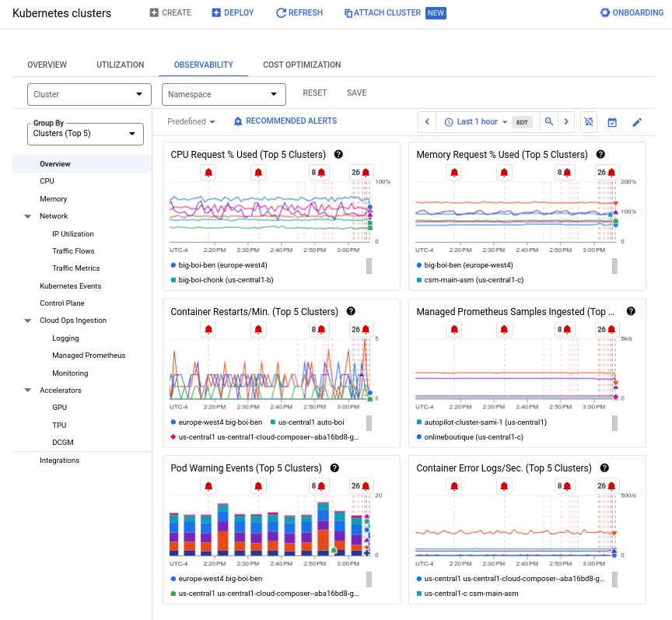
Task: Open the Onboarding panel
Action: coord(604,12)
